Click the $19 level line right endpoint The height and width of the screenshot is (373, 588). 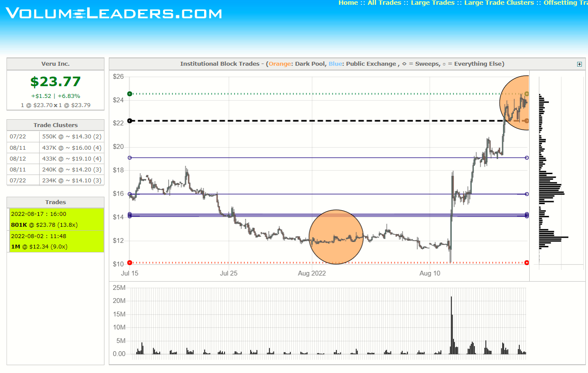(527, 158)
